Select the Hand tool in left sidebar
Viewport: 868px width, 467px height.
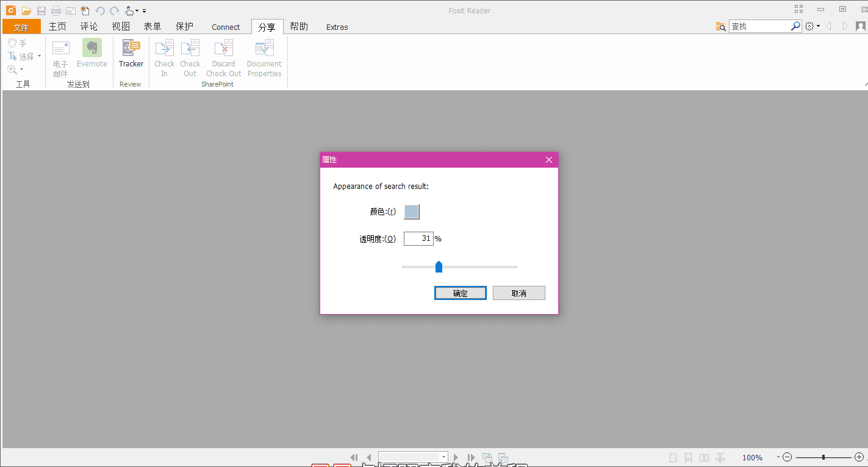(x=18, y=42)
